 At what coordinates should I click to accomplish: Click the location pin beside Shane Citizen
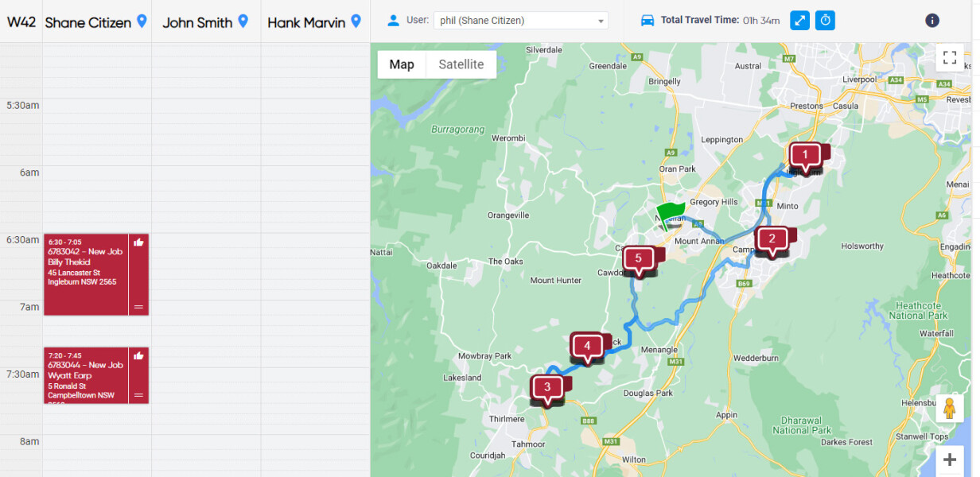click(x=142, y=21)
